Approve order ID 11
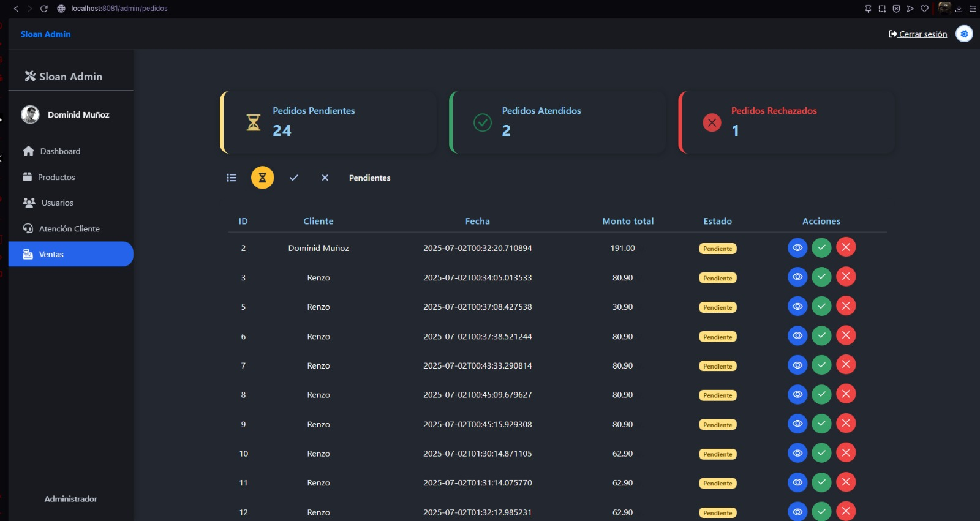This screenshot has height=521, width=980. pyautogui.click(x=821, y=483)
